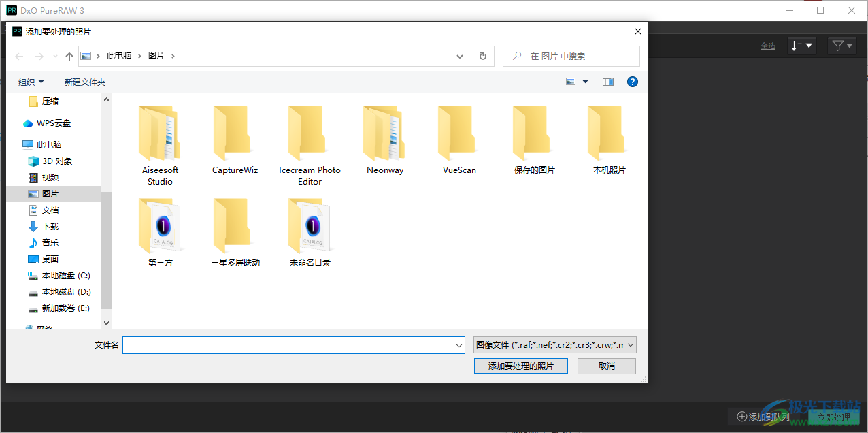
Task: Open the file dialog help button
Action: pos(633,82)
